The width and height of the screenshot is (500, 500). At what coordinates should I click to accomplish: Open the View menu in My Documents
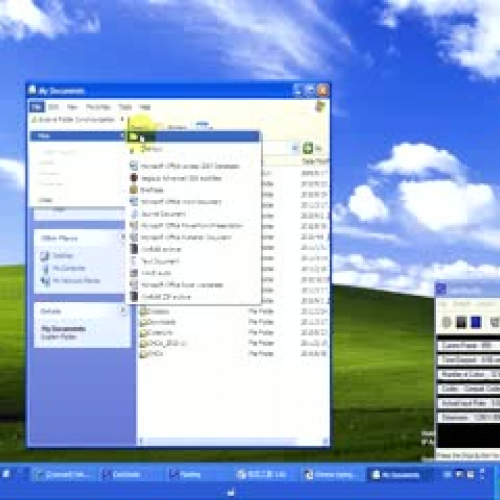click(72, 107)
